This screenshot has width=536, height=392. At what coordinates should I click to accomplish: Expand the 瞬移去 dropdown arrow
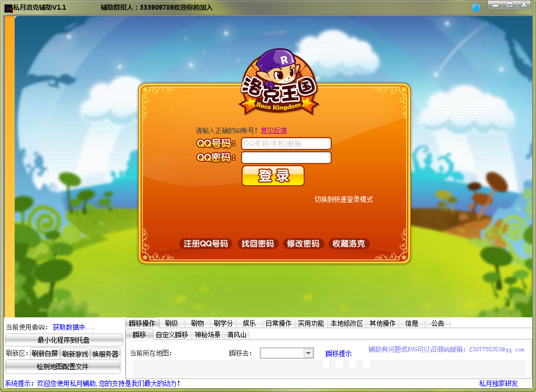(x=309, y=353)
